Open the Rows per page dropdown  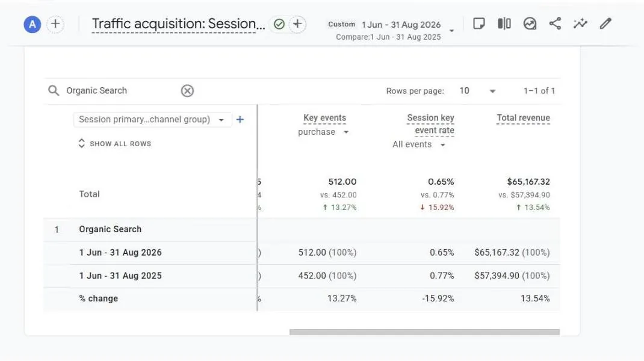click(477, 91)
